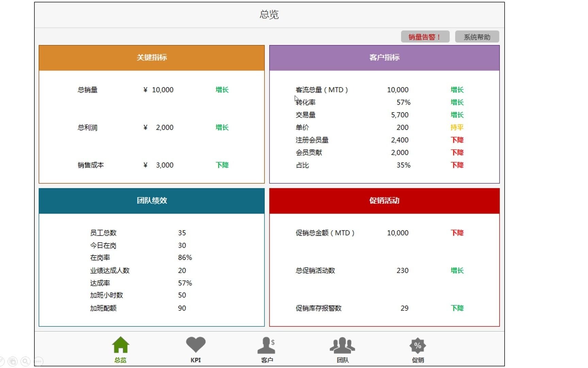
Task: Open the 总览 home icon in bottom navigation
Action: 120,345
